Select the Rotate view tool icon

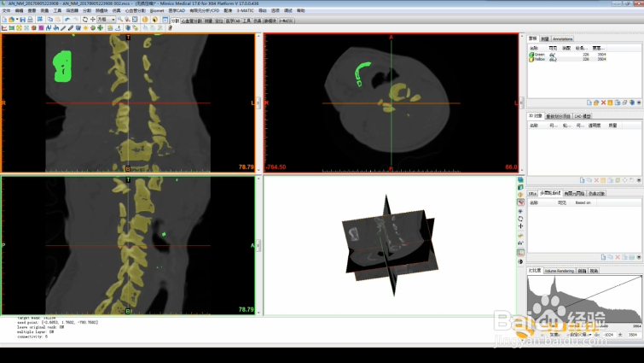click(x=85, y=20)
